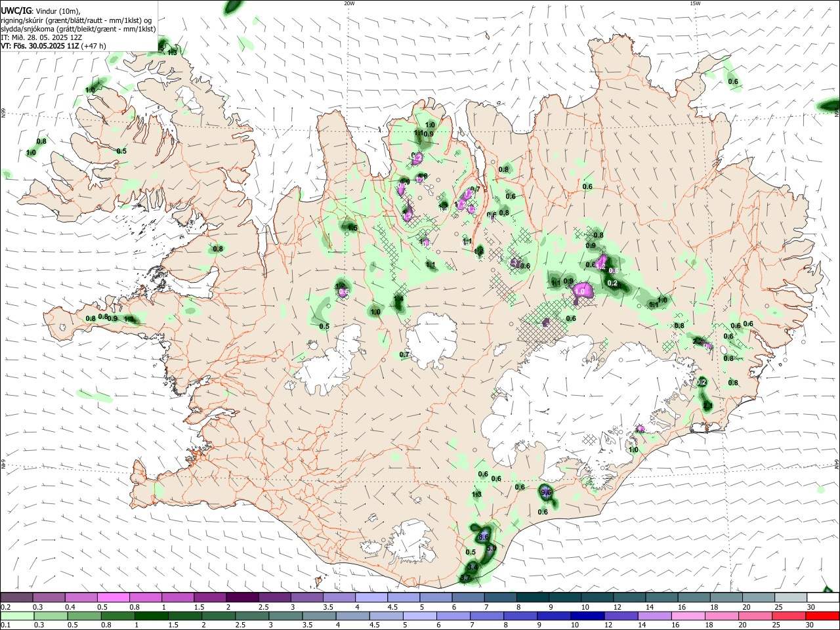Click the 20W longitude label

349,3
